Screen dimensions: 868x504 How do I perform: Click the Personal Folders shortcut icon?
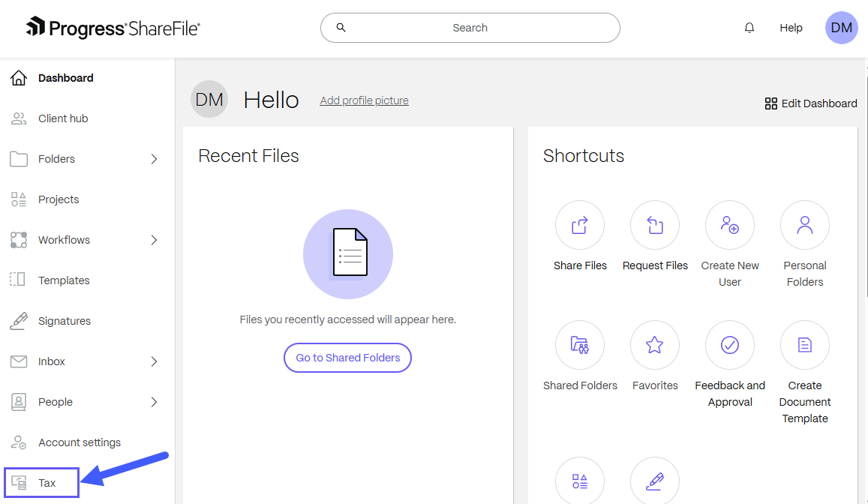point(805,225)
